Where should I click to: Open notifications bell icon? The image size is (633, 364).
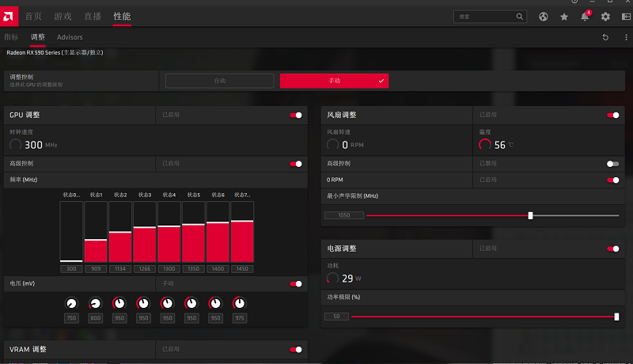[585, 17]
